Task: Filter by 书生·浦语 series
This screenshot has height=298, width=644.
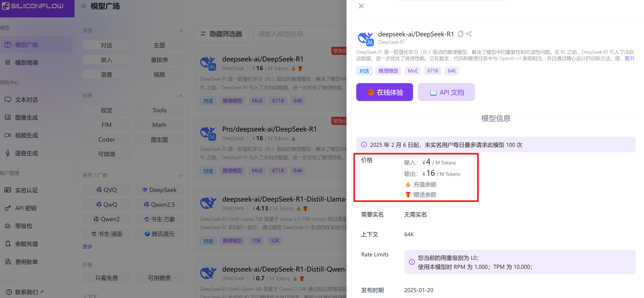Action: pyautogui.click(x=107, y=234)
